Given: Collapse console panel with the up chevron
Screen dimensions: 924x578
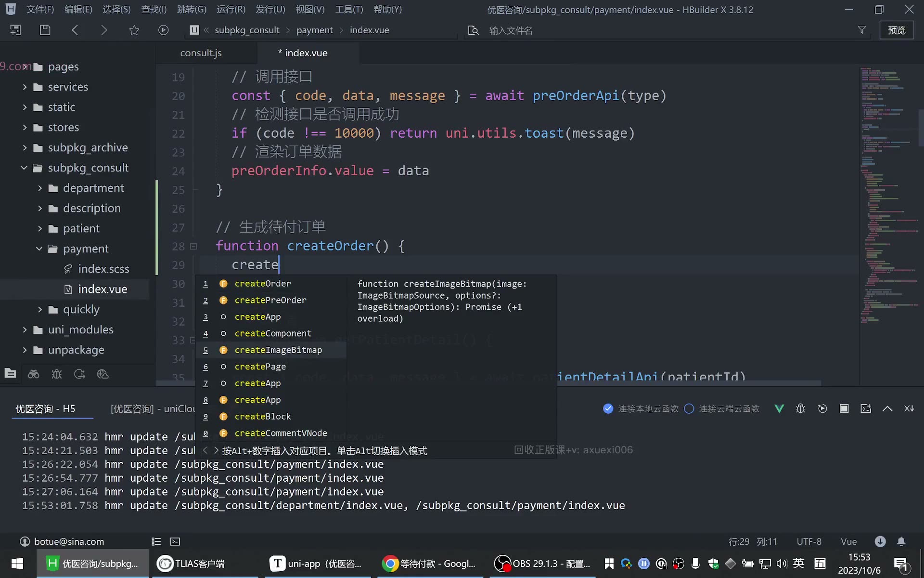Looking at the screenshot, I should pos(887,408).
